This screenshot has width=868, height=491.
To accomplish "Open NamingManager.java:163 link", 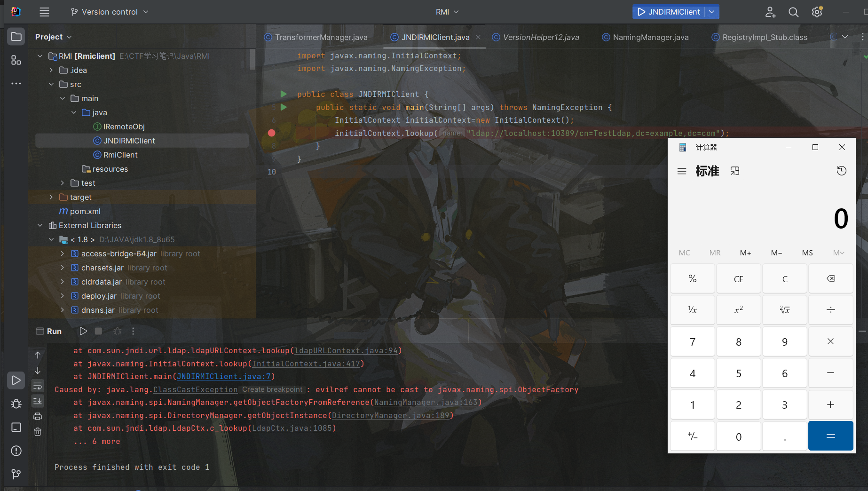I will pos(426,402).
